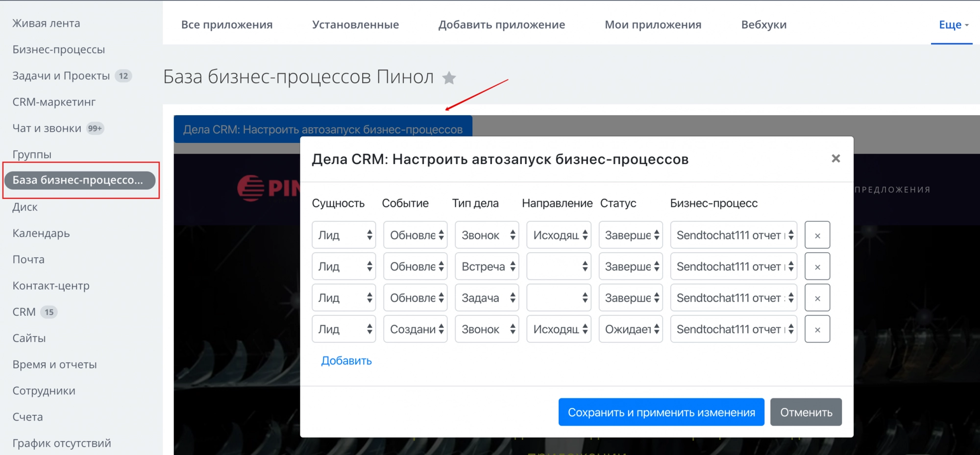Open «Календарь» from the sidebar

(41, 233)
